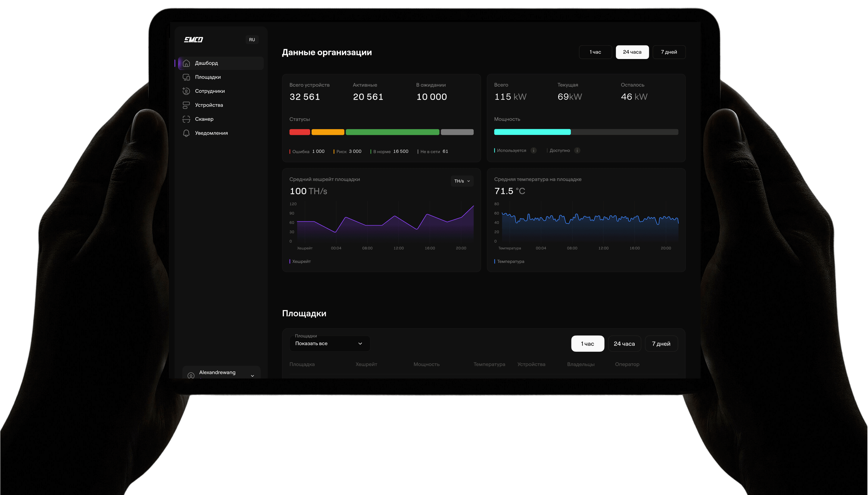
Task: Expand the Alexandrewang account menu chevron
Action: pyautogui.click(x=253, y=376)
